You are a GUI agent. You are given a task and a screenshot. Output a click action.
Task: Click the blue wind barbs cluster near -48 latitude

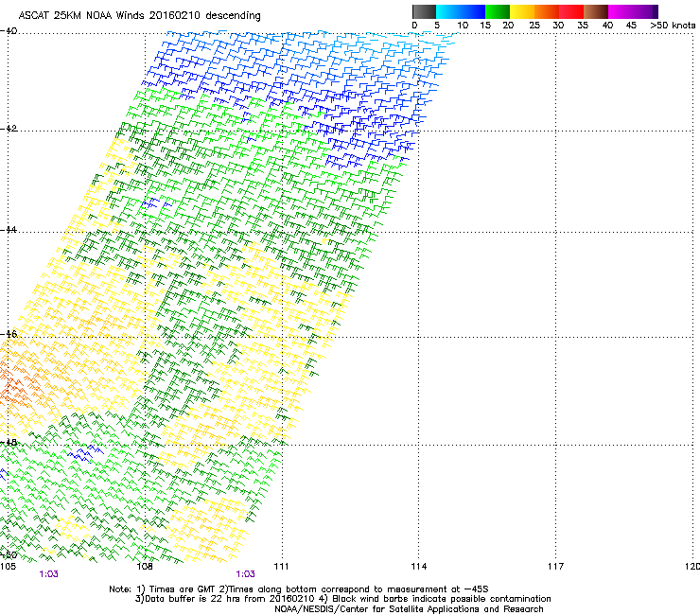pos(86,453)
